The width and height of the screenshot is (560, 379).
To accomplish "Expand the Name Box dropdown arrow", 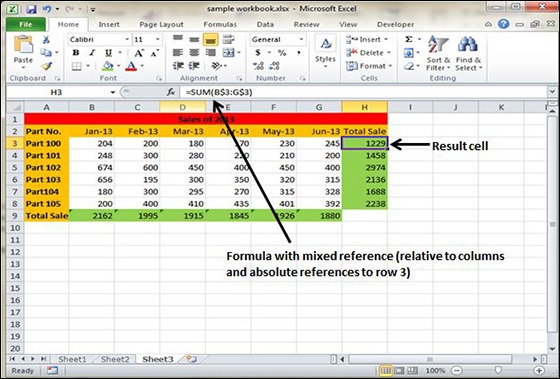I will pos(112,92).
